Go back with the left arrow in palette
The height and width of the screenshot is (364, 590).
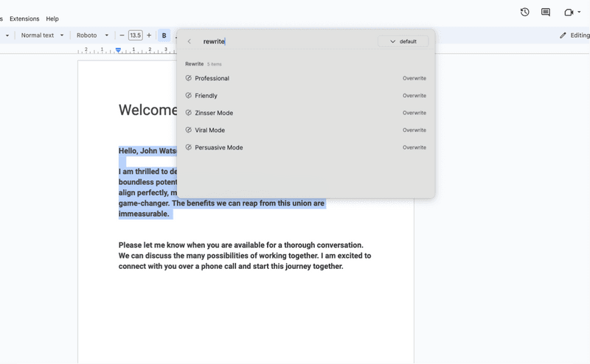click(x=190, y=42)
